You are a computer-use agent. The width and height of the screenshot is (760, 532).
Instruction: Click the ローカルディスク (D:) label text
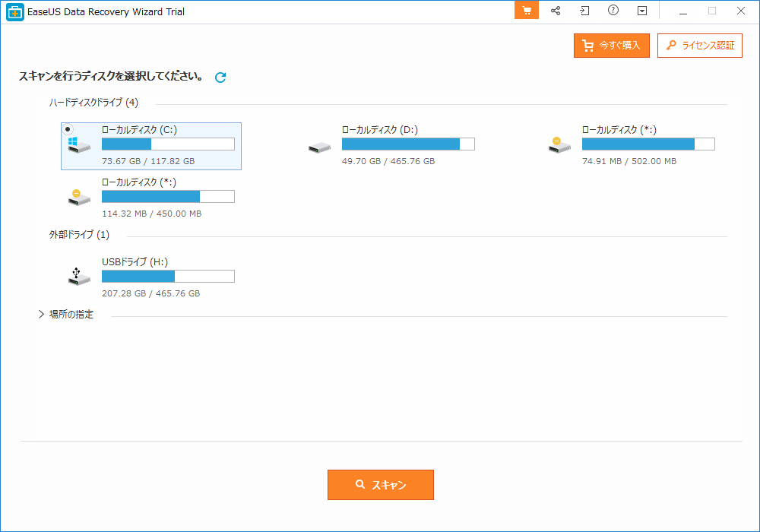[x=379, y=130]
